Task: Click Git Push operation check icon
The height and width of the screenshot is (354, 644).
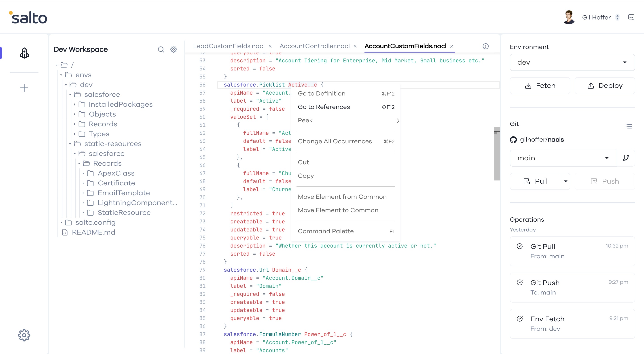Action: 519,282
